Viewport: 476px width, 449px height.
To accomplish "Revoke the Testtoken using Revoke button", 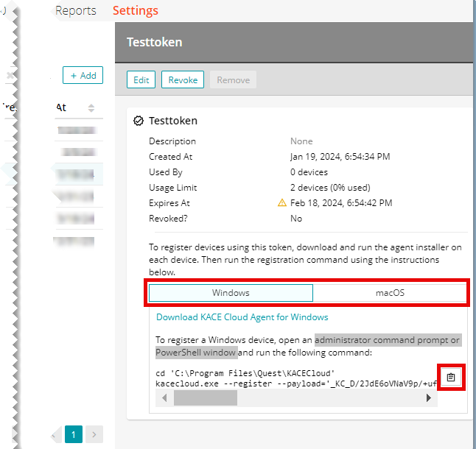I will (x=183, y=80).
